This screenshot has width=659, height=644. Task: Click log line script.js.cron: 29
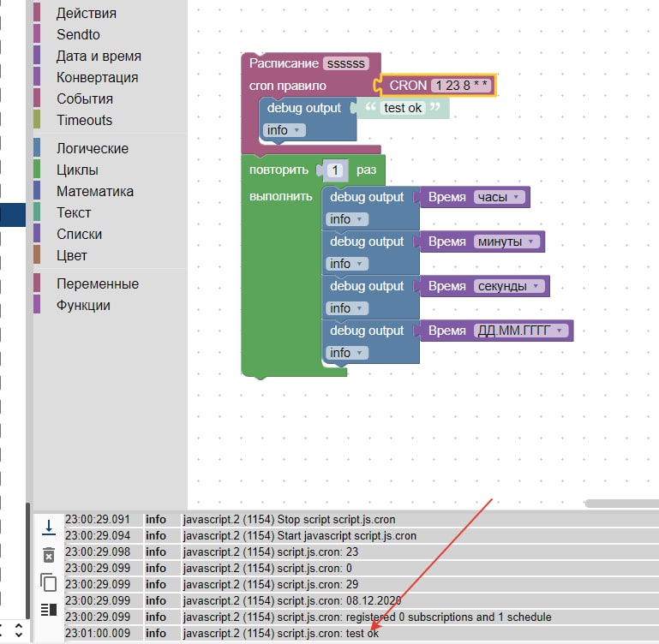pyautogui.click(x=270, y=584)
